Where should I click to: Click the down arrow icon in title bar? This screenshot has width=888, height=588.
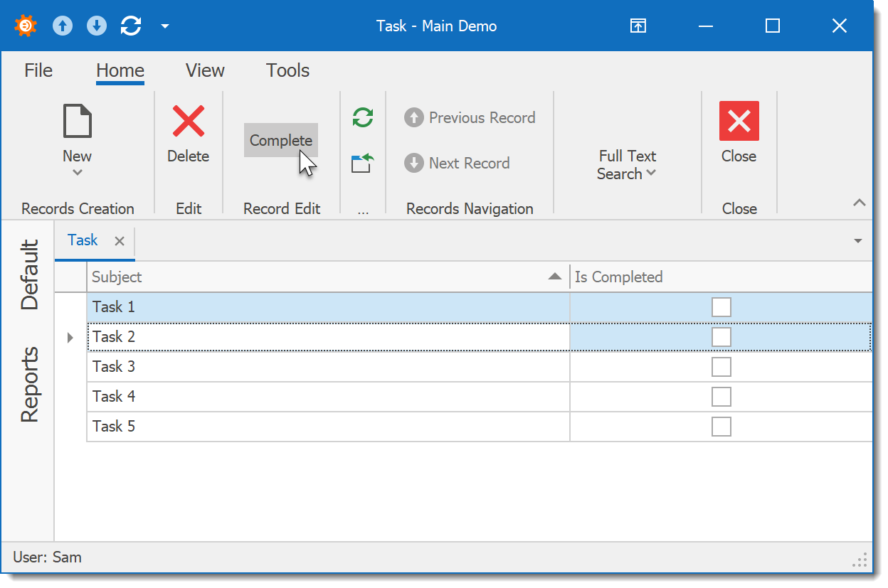point(97,26)
